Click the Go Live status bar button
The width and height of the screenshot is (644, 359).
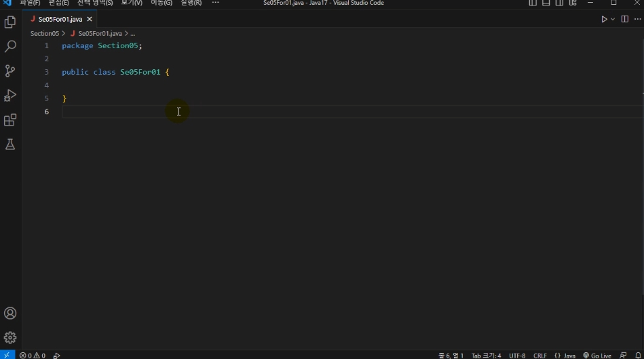[596, 355]
